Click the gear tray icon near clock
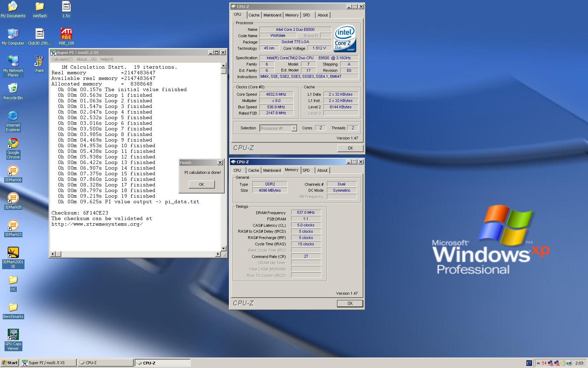Viewport: 588px width, 368px height. (569, 363)
